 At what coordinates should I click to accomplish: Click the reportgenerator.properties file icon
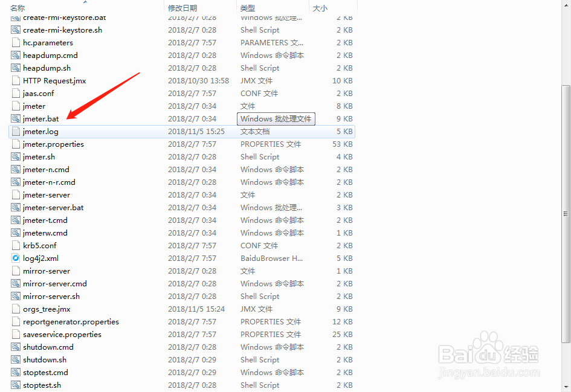tap(16, 322)
